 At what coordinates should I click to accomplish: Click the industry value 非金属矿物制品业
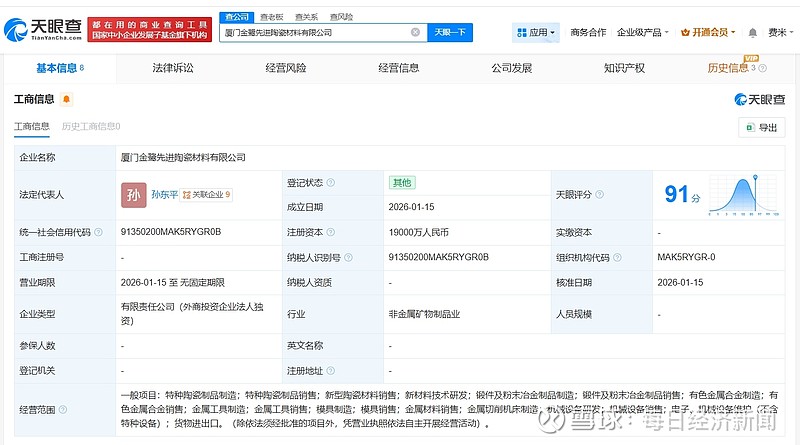424,314
